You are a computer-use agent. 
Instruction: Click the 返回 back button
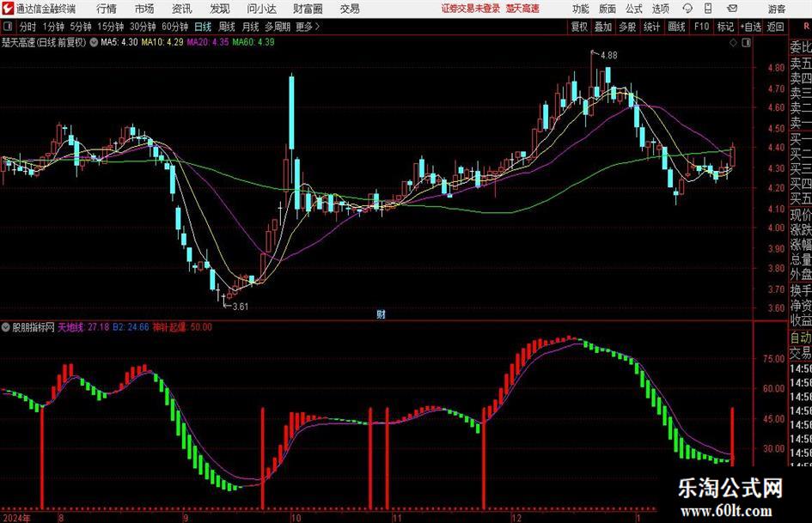point(775,27)
